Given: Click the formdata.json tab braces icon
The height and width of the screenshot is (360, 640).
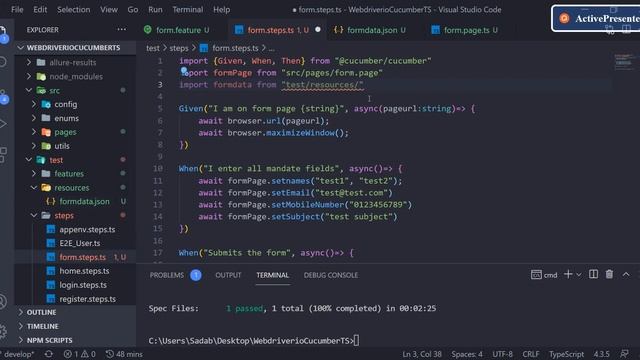Looking at the screenshot, I should (338, 29).
